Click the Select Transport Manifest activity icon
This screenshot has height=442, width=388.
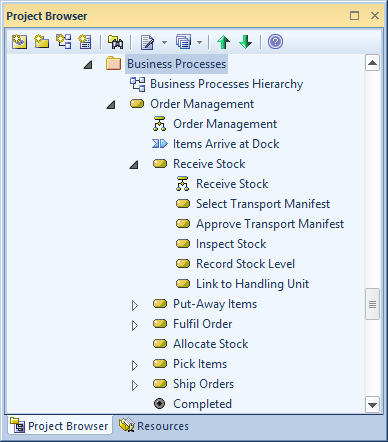[x=183, y=203]
